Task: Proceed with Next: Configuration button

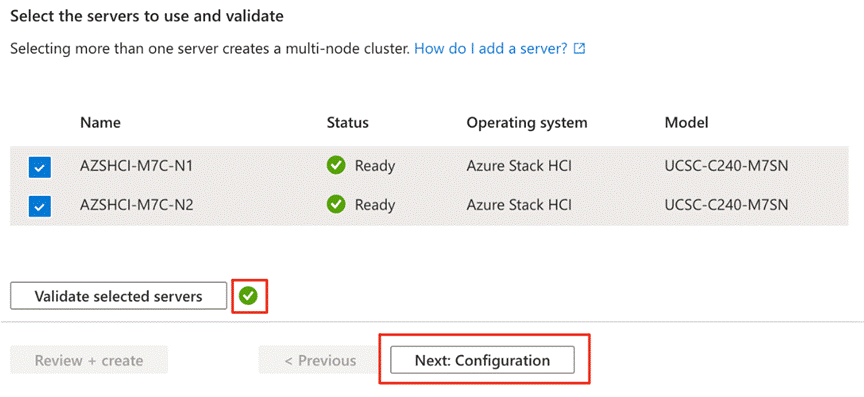Action: tap(482, 360)
